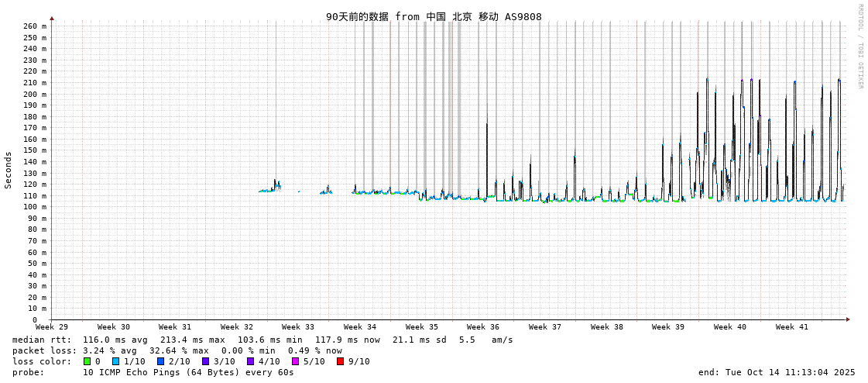Click the Week 29 x-axis label
868x383 pixels.
[x=52, y=327]
